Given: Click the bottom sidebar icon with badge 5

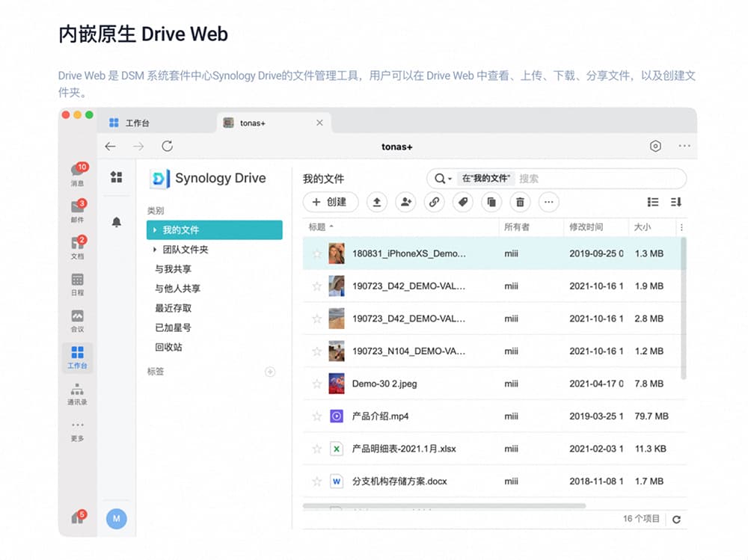Looking at the screenshot, I should click(79, 517).
